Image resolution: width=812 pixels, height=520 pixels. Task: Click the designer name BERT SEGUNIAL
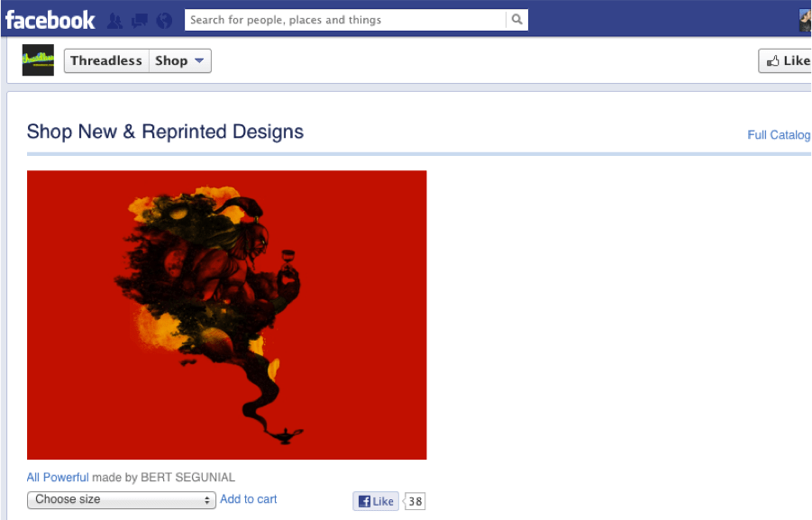pos(188,477)
